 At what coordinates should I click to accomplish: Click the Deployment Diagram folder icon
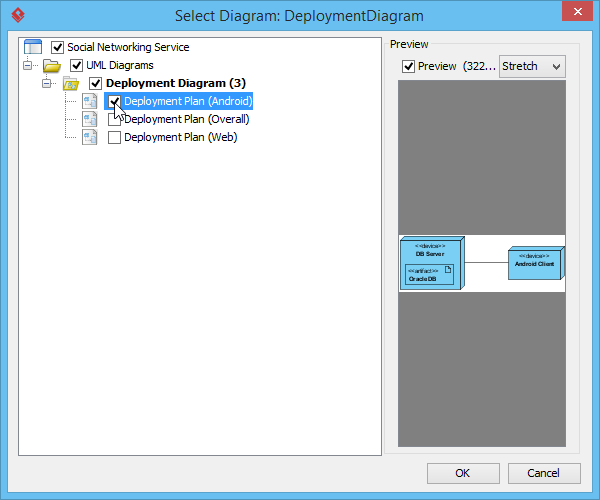71,83
